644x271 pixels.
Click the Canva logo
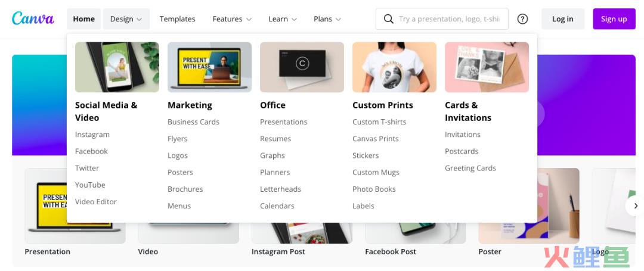(x=33, y=18)
